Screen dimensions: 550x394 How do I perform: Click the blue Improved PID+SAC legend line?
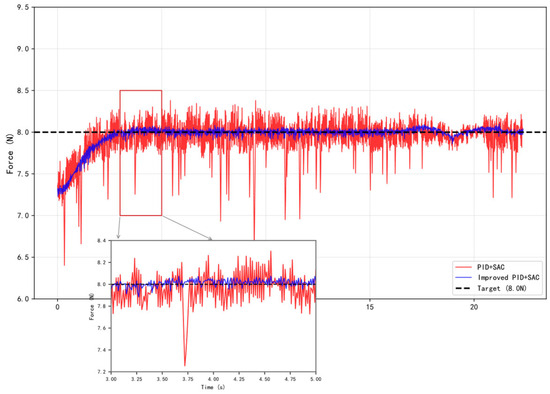pyautogui.click(x=463, y=278)
